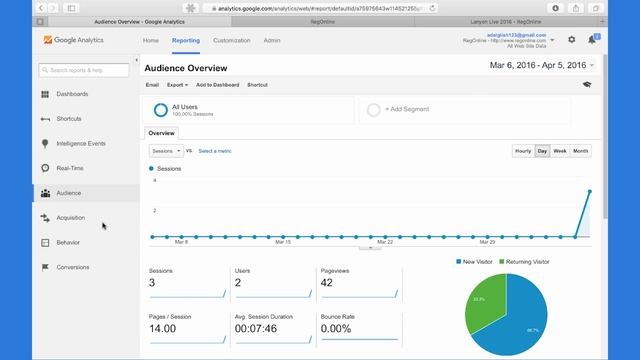
Task: Switch the chart to Month view
Action: point(580,151)
